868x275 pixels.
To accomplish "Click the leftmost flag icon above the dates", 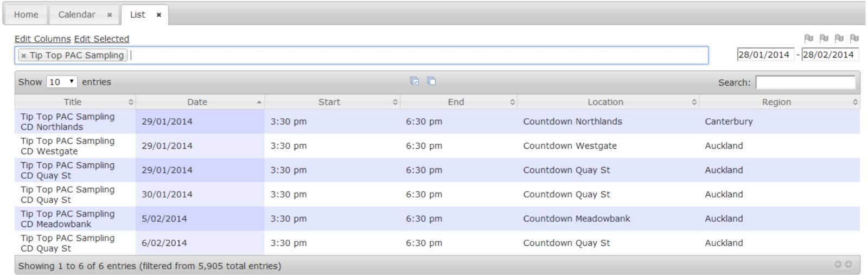I will point(809,38).
